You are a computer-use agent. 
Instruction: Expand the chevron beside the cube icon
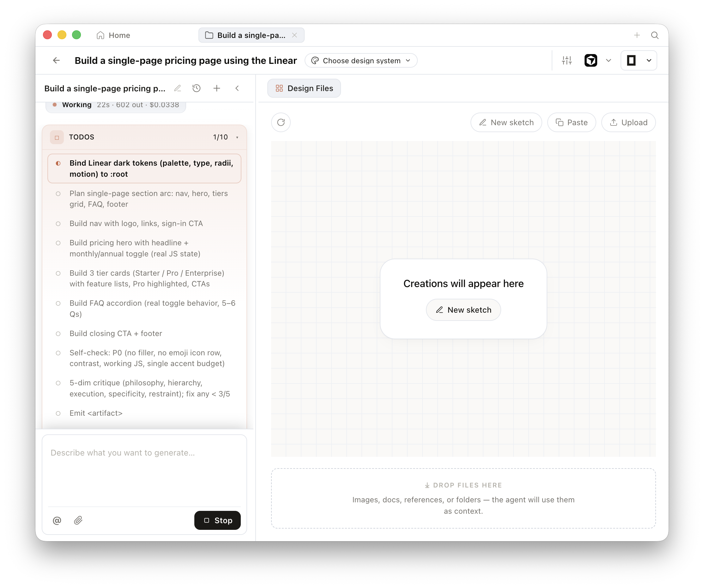tap(608, 60)
